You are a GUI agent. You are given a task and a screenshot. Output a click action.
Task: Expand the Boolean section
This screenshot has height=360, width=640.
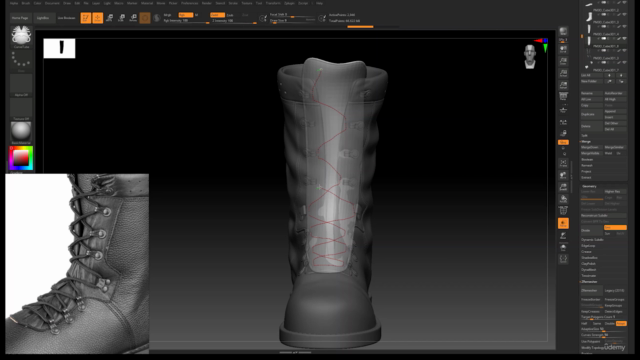click(x=587, y=160)
